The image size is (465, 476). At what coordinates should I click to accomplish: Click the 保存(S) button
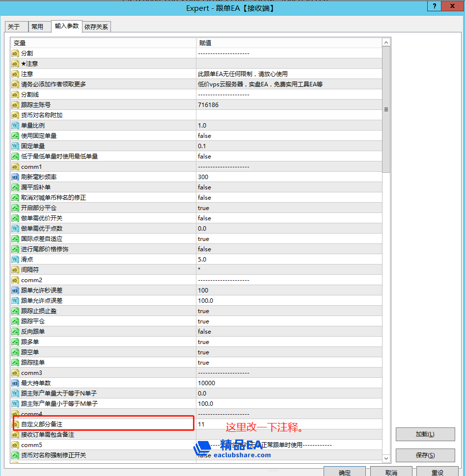tap(424, 455)
